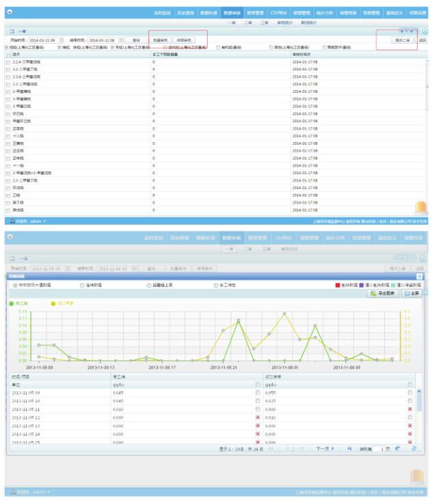
Task: Switch to the 三审 sub-tab in top window
Action: [265, 23]
